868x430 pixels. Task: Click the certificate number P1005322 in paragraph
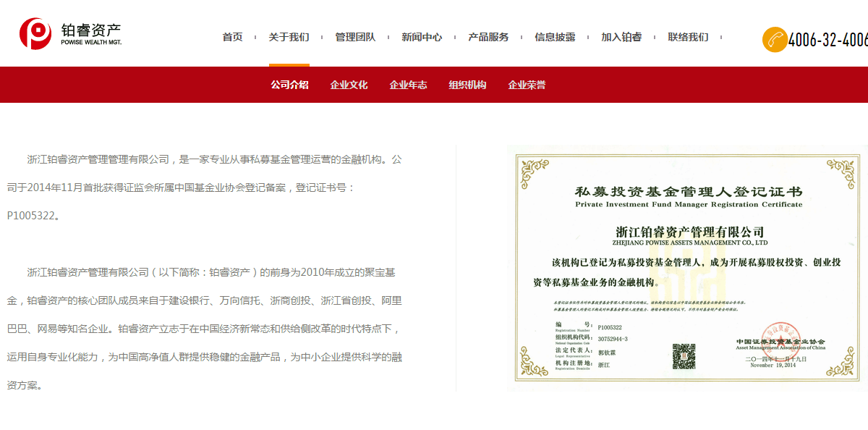(x=31, y=216)
